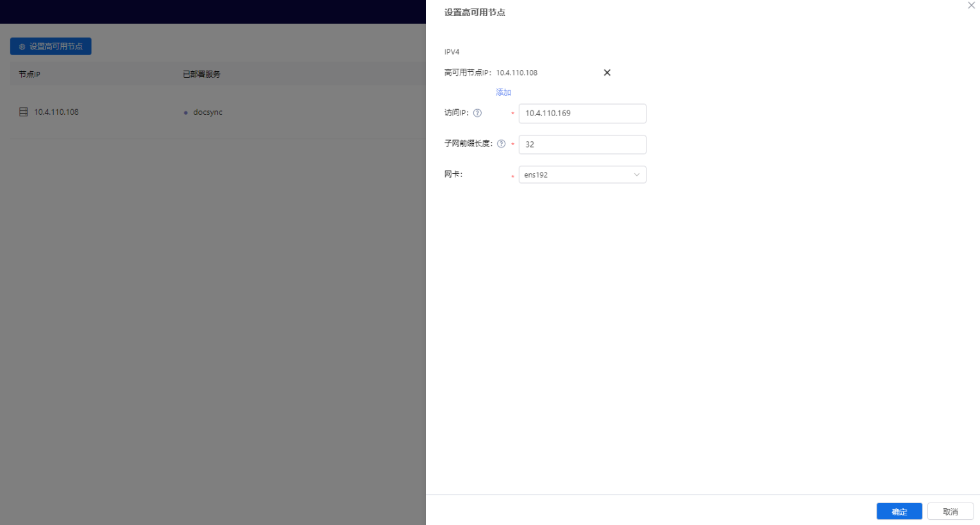Open the 网卡 ens192 dropdown

(582, 175)
